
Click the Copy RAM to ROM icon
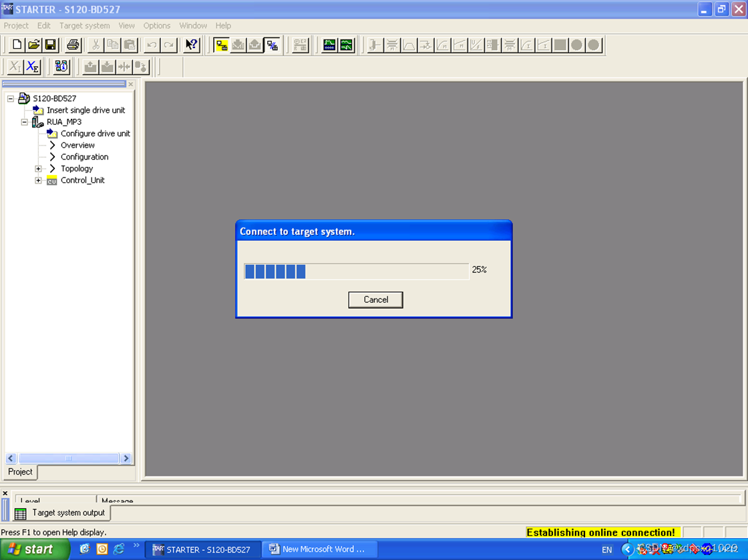pos(141,66)
